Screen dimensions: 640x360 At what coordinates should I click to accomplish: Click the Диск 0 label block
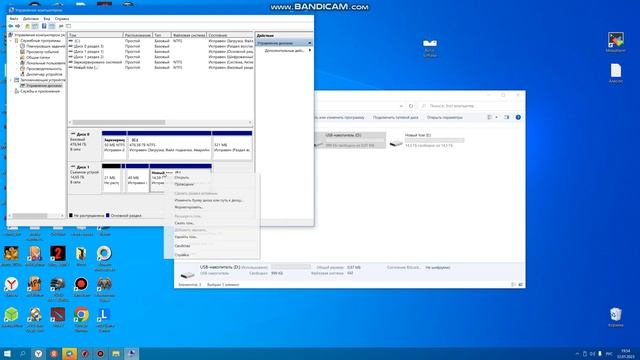[84, 145]
